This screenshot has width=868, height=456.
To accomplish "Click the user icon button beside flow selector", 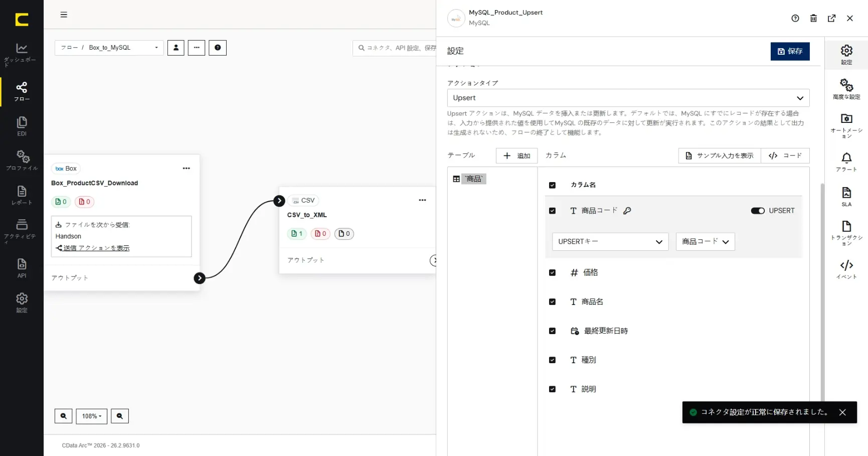I will [x=176, y=48].
